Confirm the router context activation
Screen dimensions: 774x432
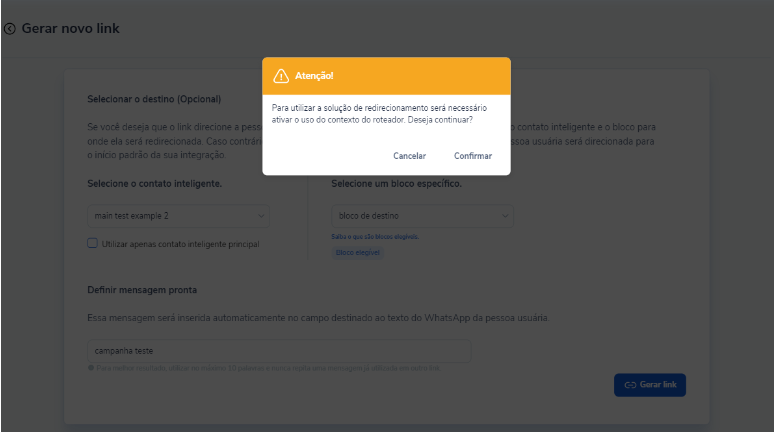[473, 156]
